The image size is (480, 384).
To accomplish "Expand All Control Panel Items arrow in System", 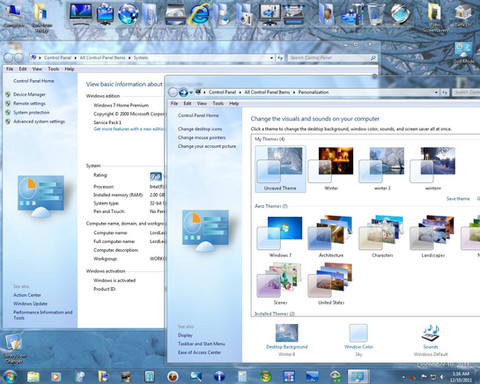I will click(x=129, y=58).
